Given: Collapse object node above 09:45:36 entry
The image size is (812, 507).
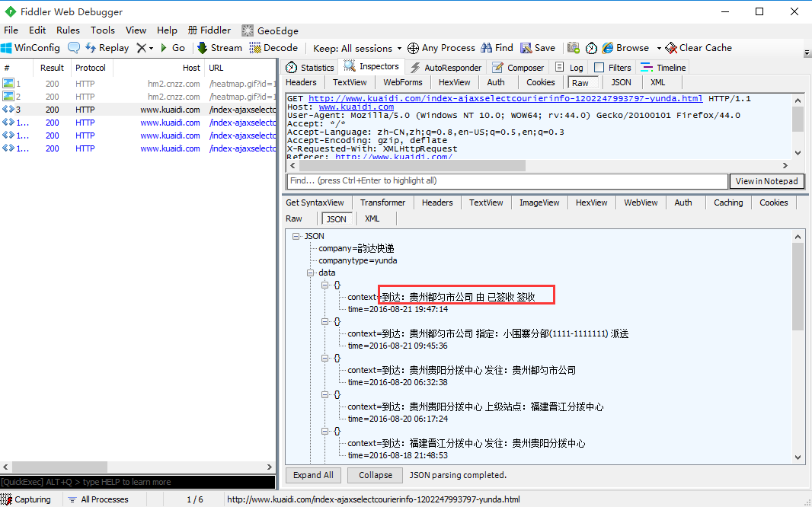Looking at the screenshot, I should [325, 322].
